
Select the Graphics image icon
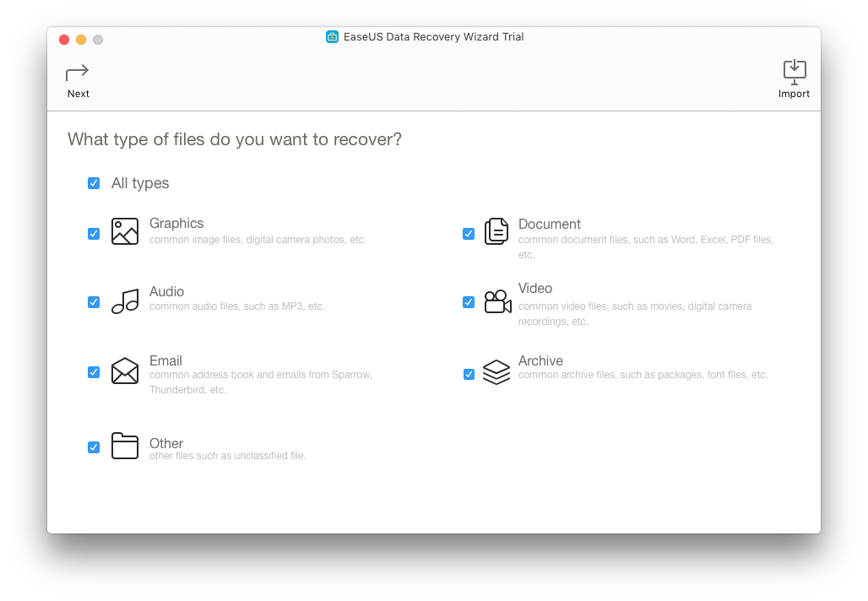click(x=124, y=230)
